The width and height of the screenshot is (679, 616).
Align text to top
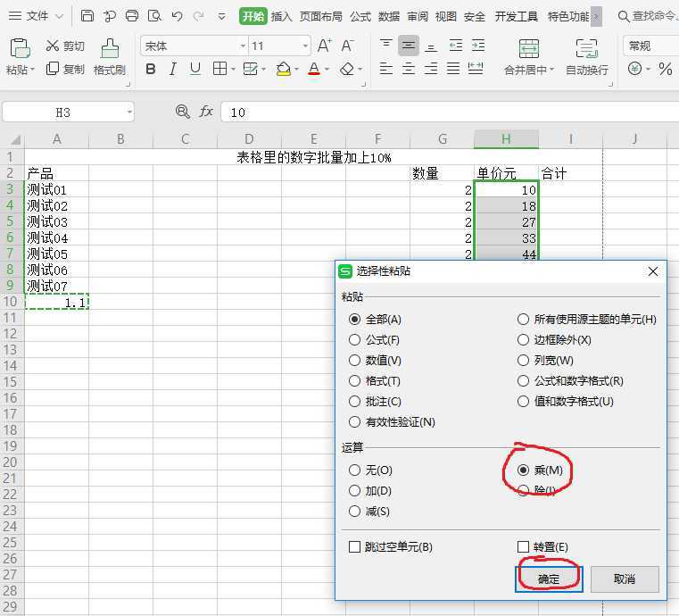pyautogui.click(x=385, y=45)
